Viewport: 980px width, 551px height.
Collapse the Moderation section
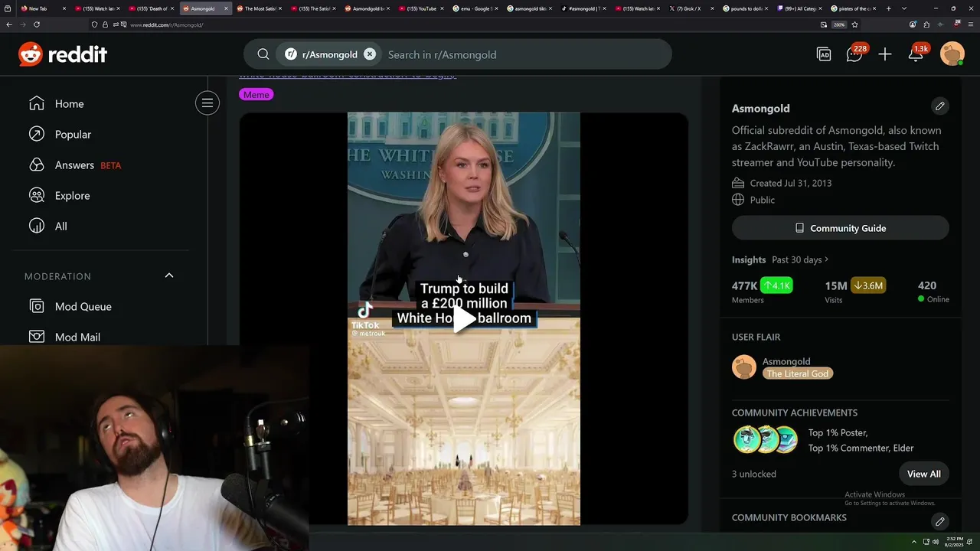(x=169, y=275)
